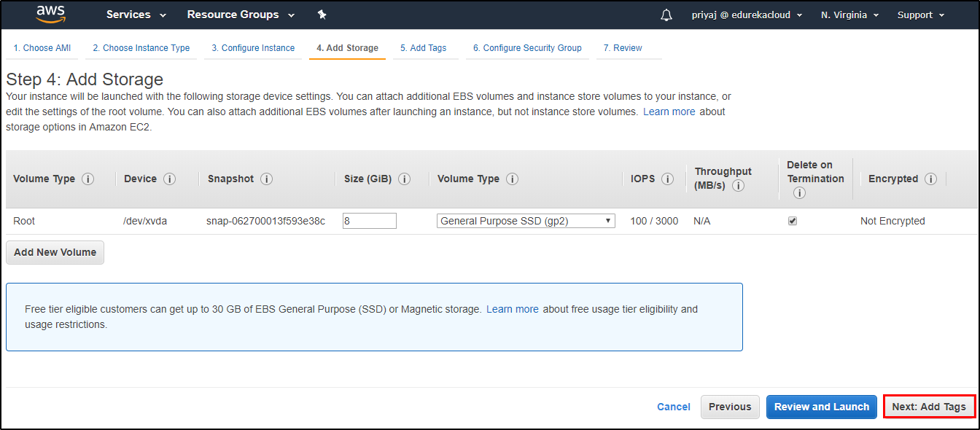The height and width of the screenshot is (430, 980).
Task: Open the notifications bell icon
Action: coord(666,15)
